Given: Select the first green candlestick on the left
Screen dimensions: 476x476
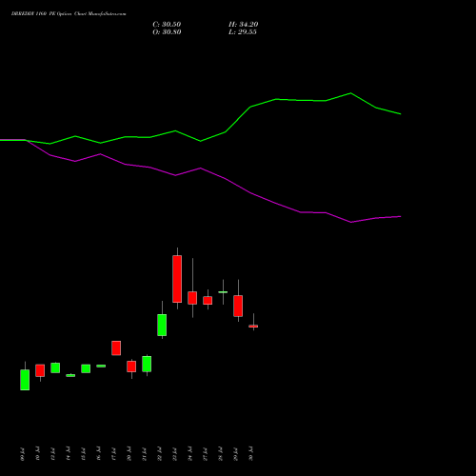Looking at the screenshot, I should pyautogui.click(x=25, y=380).
